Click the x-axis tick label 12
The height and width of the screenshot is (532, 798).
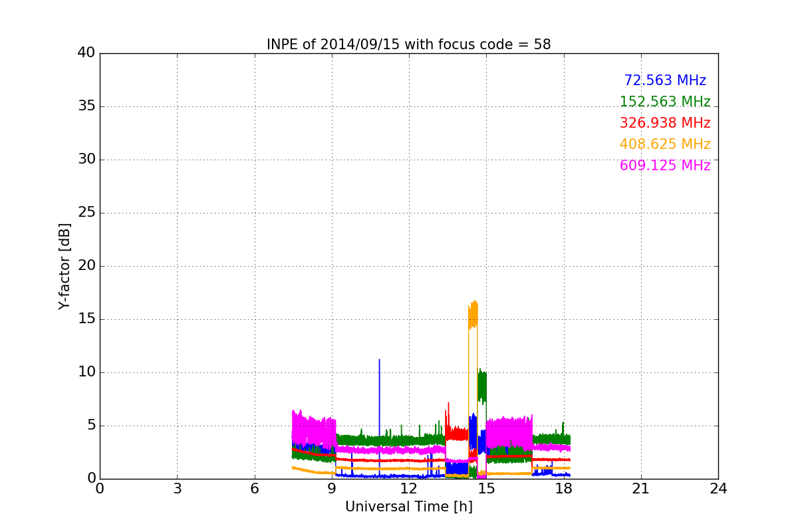point(409,489)
